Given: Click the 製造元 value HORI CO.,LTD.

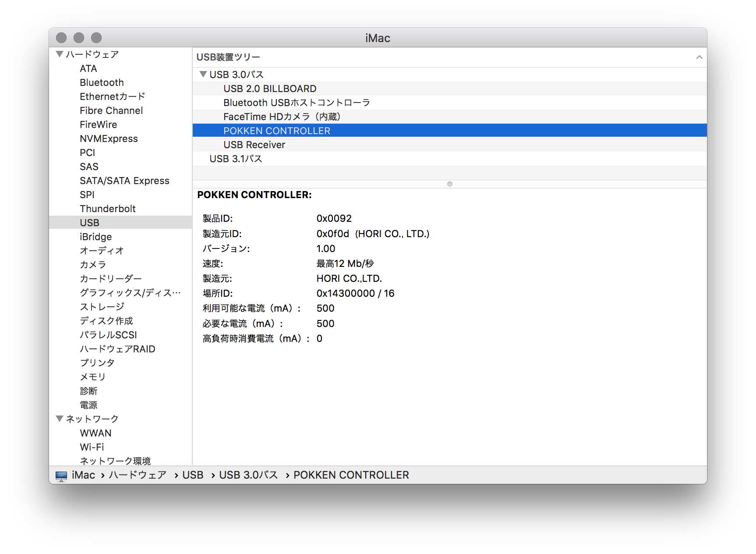Looking at the screenshot, I should click(x=349, y=278).
